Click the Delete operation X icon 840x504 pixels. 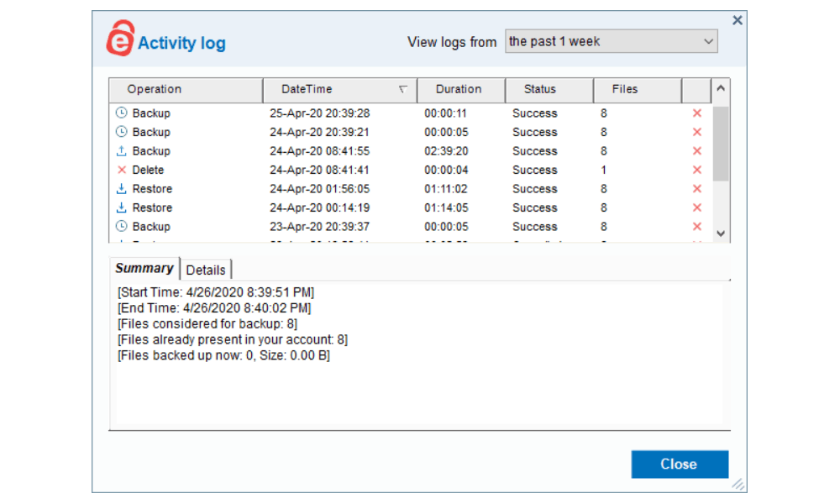click(122, 170)
